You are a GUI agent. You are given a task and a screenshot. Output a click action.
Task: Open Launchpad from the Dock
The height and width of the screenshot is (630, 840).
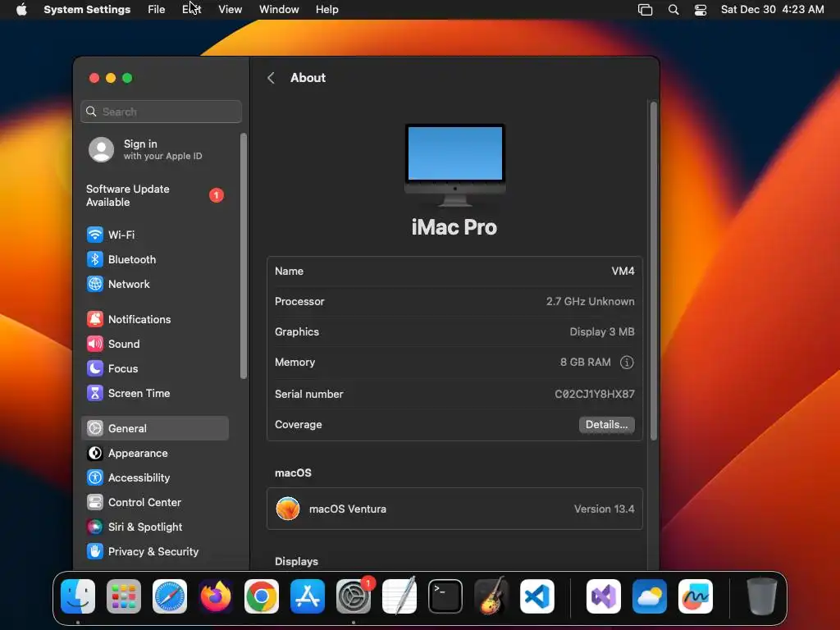pos(124,596)
